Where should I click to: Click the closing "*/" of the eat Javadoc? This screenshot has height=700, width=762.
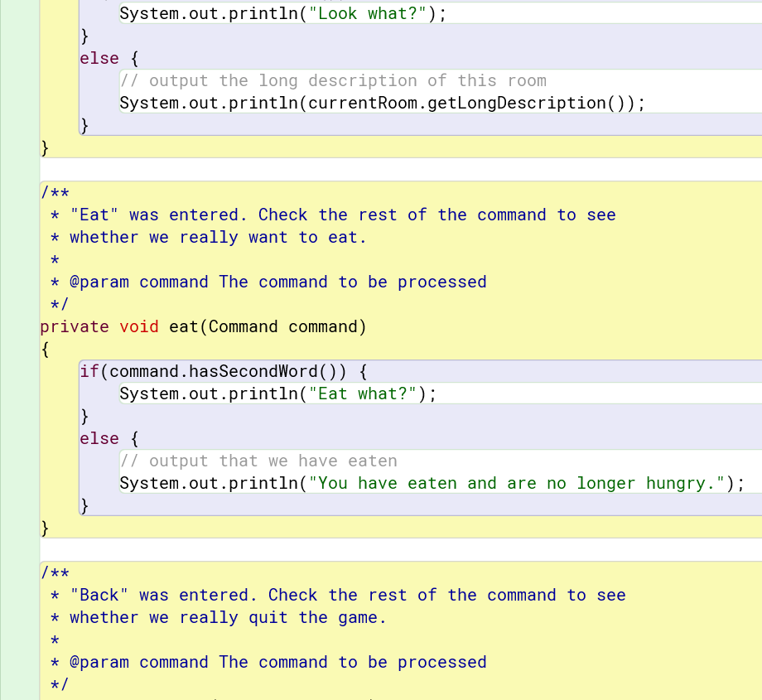60,304
